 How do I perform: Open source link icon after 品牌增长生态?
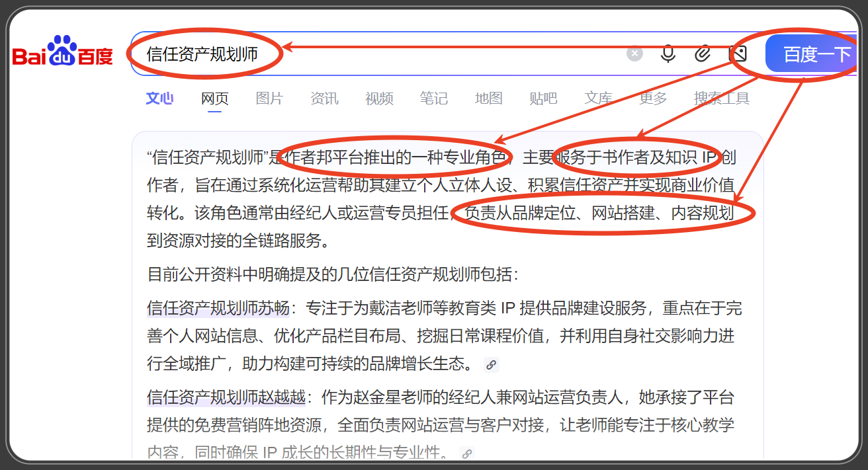(x=491, y=364)
